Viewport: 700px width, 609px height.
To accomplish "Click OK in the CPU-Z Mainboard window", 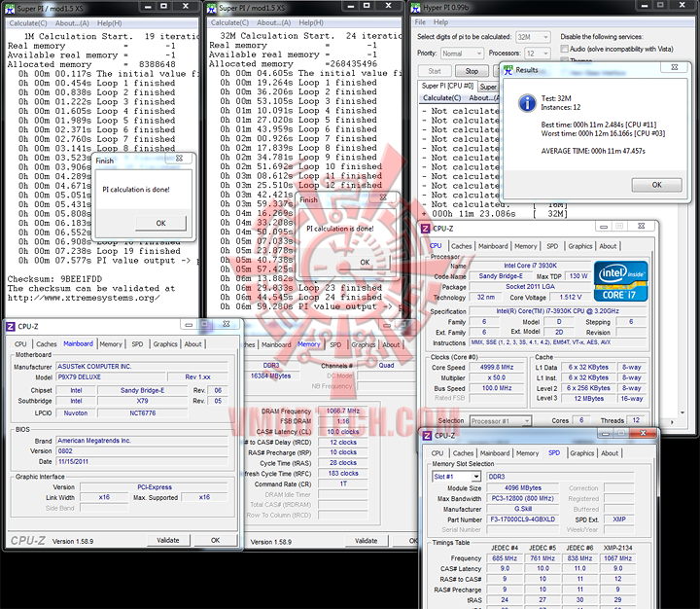I will [x=215, y=541].
